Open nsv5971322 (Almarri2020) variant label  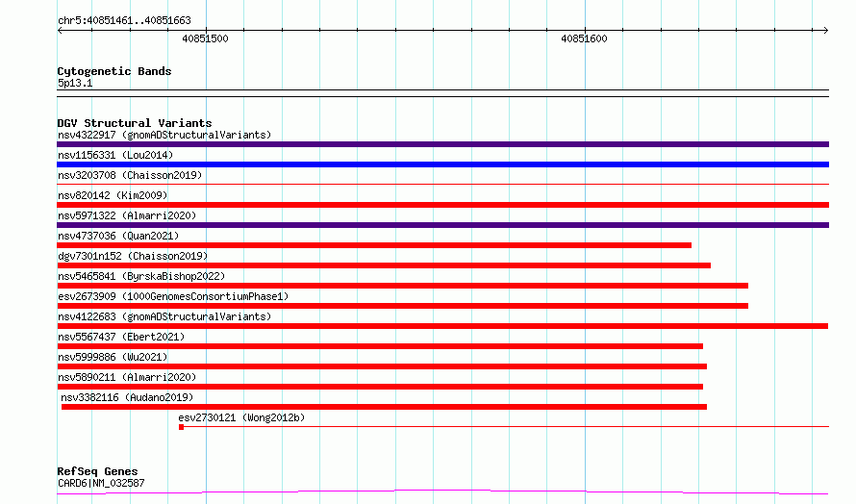pyautogui.click(x=127, y=215)
